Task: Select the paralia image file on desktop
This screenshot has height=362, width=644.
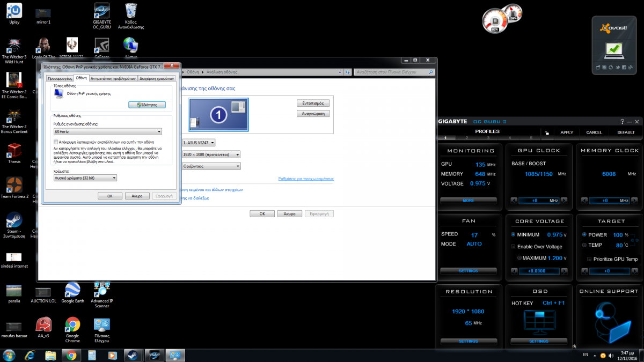Action: (14, 294)
